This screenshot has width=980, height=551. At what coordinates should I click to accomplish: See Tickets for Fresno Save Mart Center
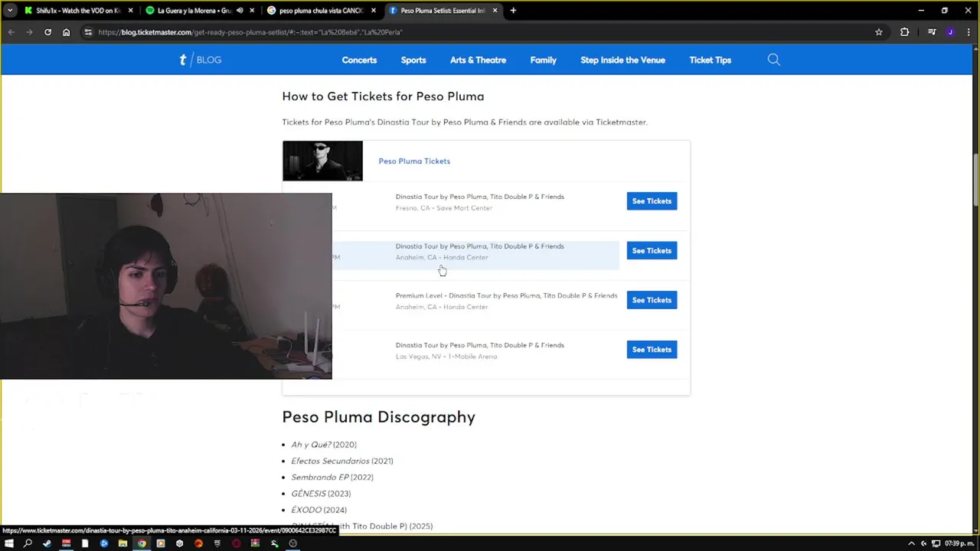[652, 201]
